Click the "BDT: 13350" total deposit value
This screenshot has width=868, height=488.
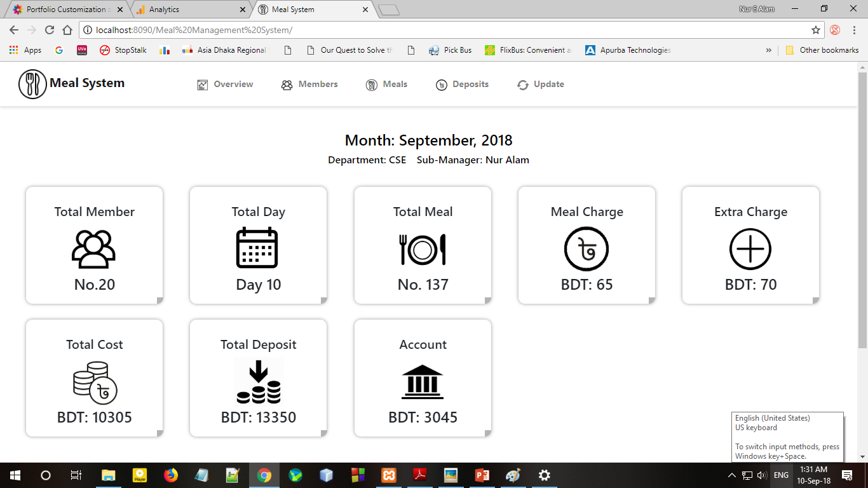point(259,417)
